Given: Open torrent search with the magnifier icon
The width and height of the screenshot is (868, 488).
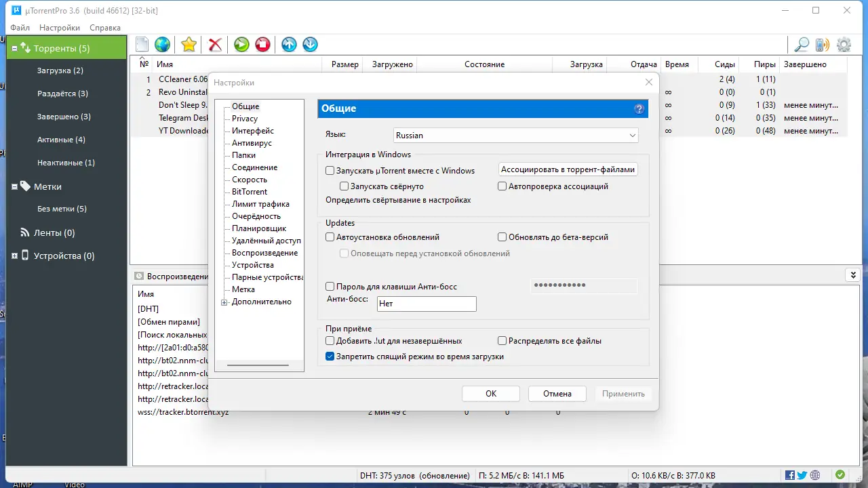Looking at the screenshot, I should click(x=802, y=44).
